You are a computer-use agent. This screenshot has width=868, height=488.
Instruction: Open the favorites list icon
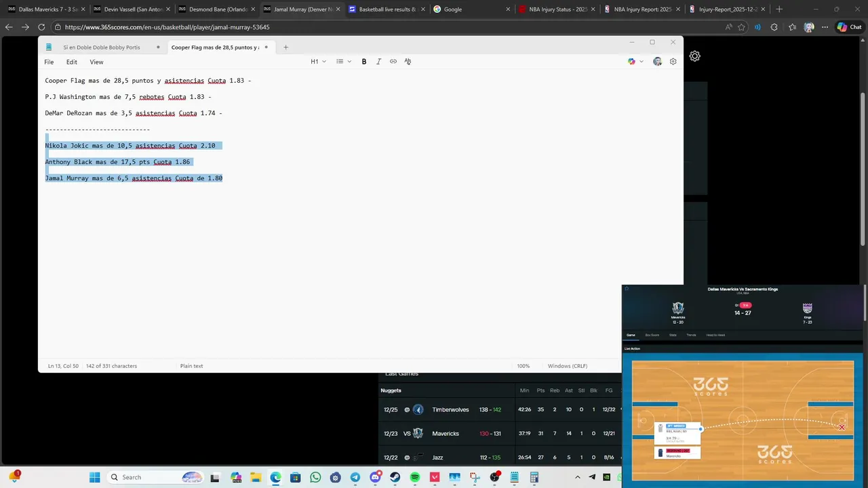[x=792, y=27]
